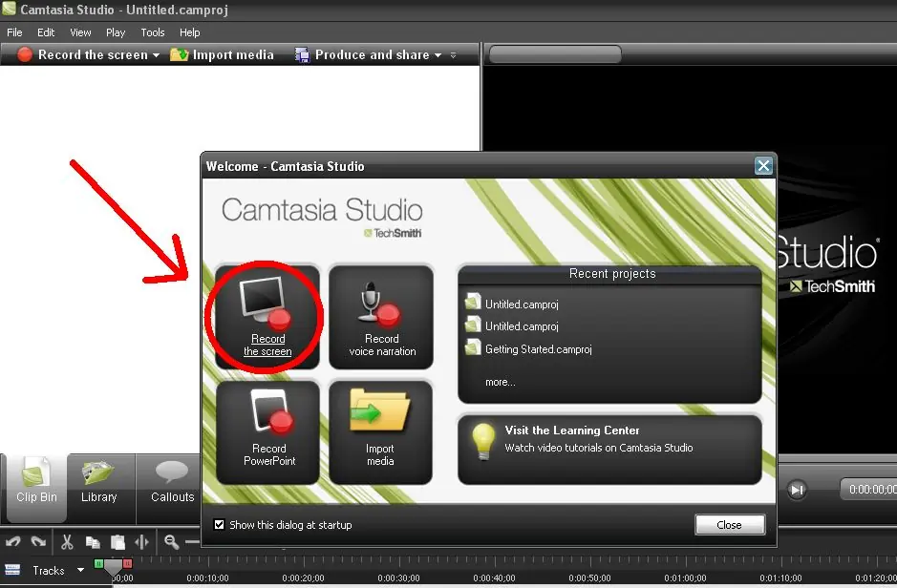Open toolbar options chevron after Produce and share
Viewport: 897px width, 588px height.
tap(453, 55)
